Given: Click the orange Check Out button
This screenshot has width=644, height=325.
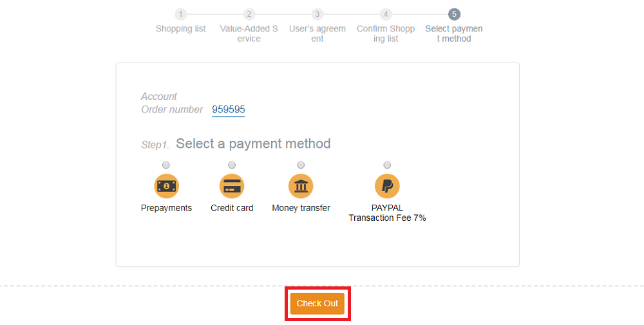Looking at the screenshot, I should click(317, 304).
